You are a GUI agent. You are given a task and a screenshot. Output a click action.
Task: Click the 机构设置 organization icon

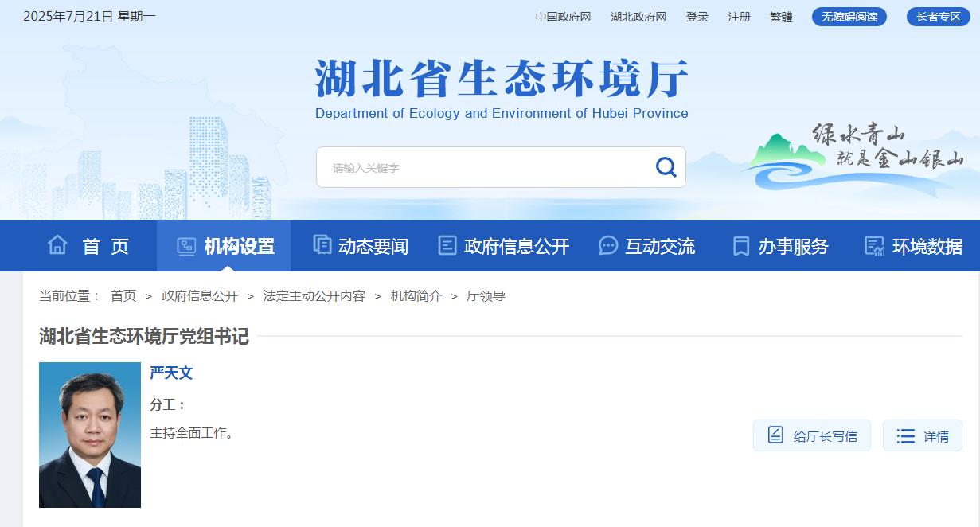[x=186, y=245]
